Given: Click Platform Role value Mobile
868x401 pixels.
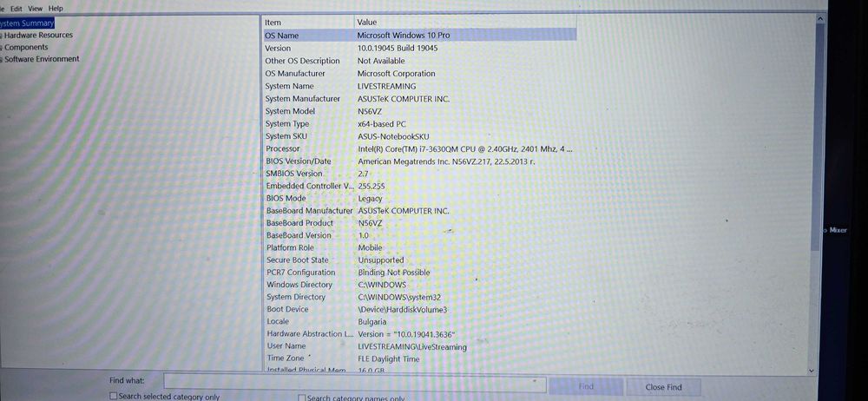Looking at the screenshot, I should click(x=371, y=247).
